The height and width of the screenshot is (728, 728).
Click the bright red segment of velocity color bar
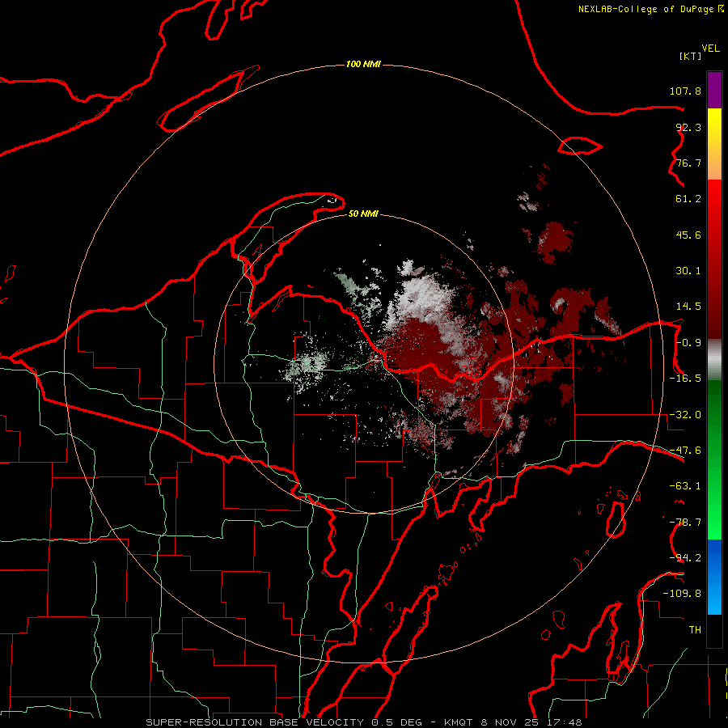pos(714,200)
